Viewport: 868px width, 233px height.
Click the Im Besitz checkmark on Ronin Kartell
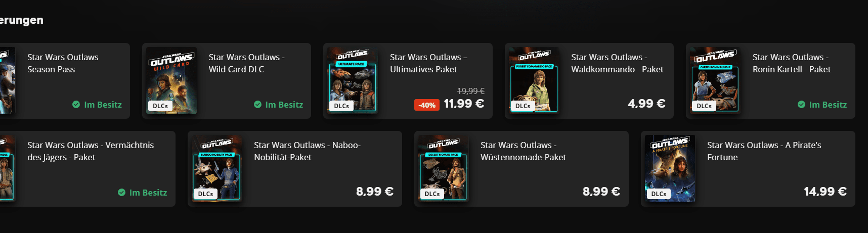point(801,105)
